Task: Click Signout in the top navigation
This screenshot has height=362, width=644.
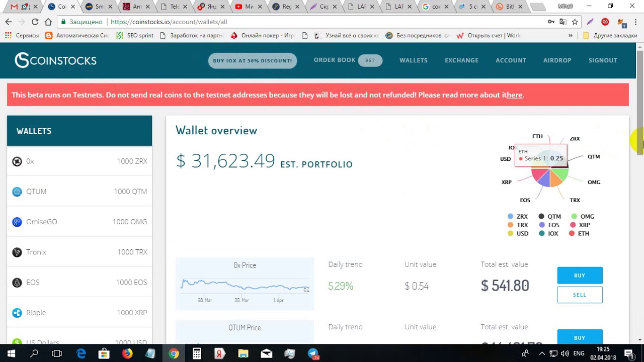Action: pyautogui.click(x=603, y=60)
